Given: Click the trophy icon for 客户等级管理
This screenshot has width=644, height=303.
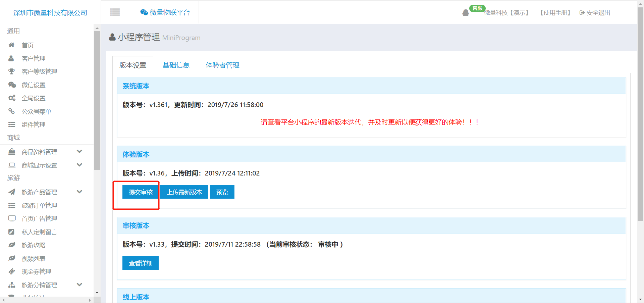Looking at the screenshot, I should pyautogui.click(x=11, y=71).
